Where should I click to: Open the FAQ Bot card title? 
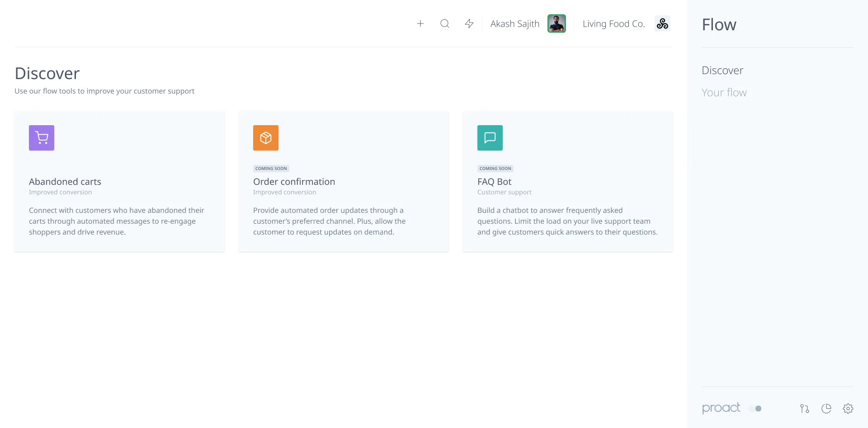pyautogui.click(x=494, y=182)
